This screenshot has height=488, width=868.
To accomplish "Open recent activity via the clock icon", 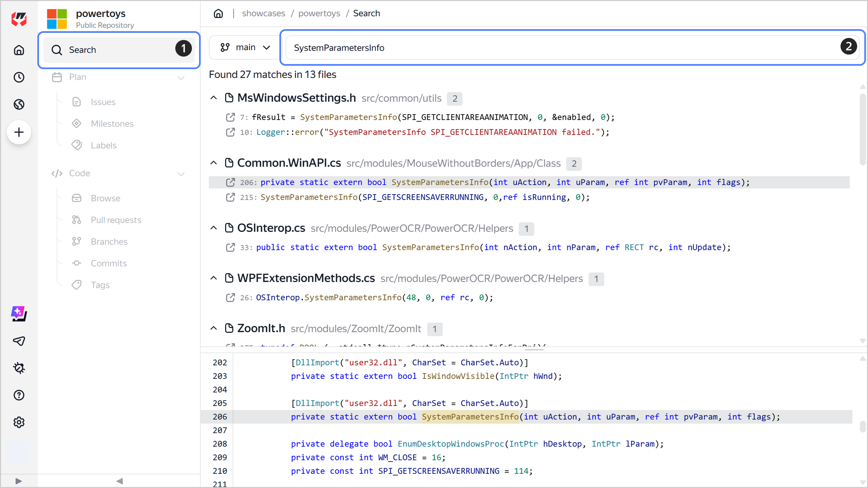I will click(x=19, y=77).
